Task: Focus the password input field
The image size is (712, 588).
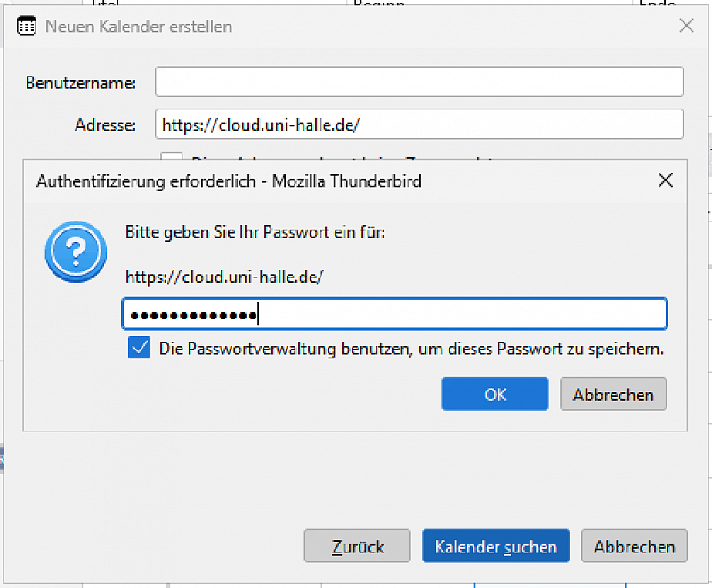Action: (x=394, y=314)
